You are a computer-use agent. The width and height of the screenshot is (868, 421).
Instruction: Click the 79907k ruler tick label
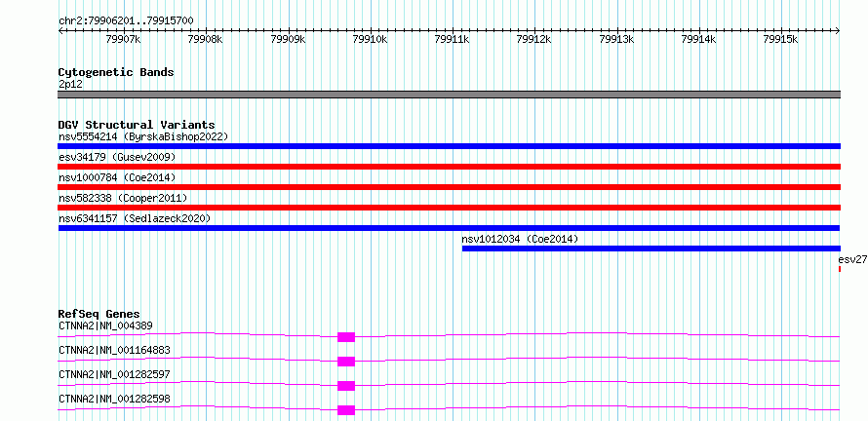124,39
